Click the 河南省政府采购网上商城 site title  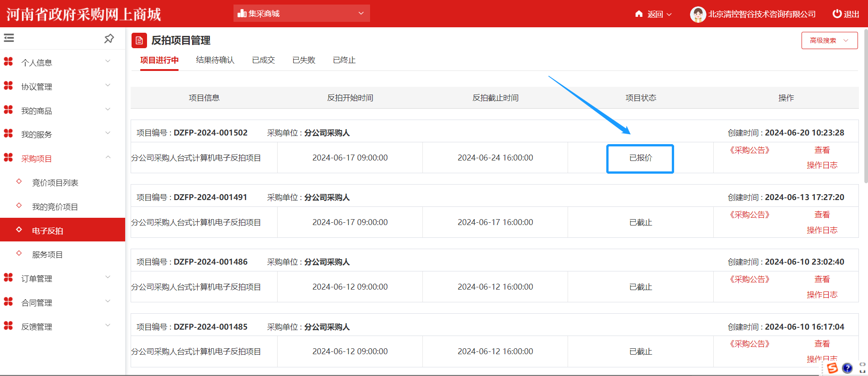click(x=84, y=15)
